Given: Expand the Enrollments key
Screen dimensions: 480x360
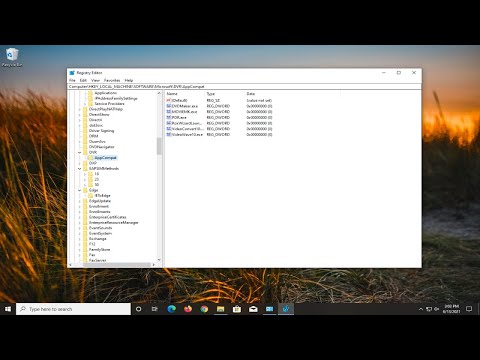Looking at the screenshot, I should 80,212.
